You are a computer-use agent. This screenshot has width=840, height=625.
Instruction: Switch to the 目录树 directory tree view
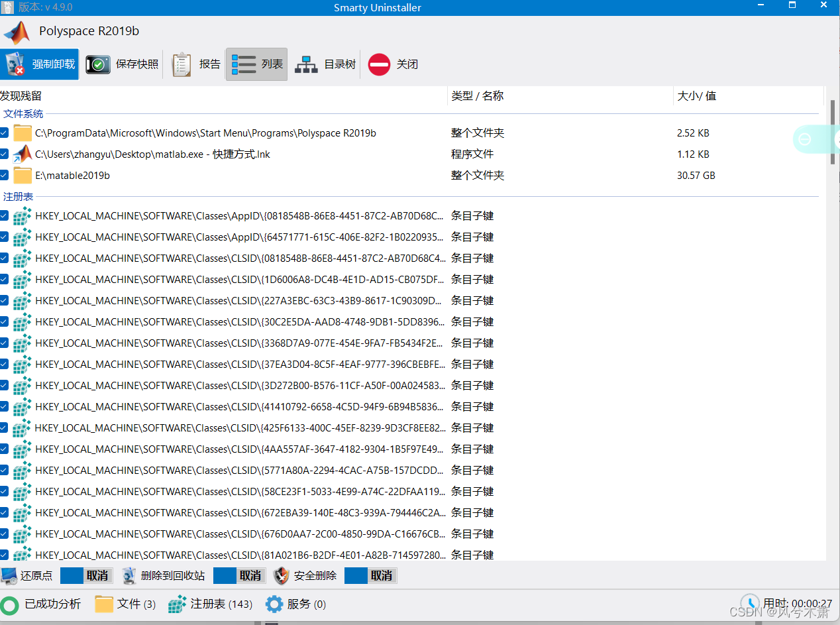pyautogui.click(x=325, y=64)
